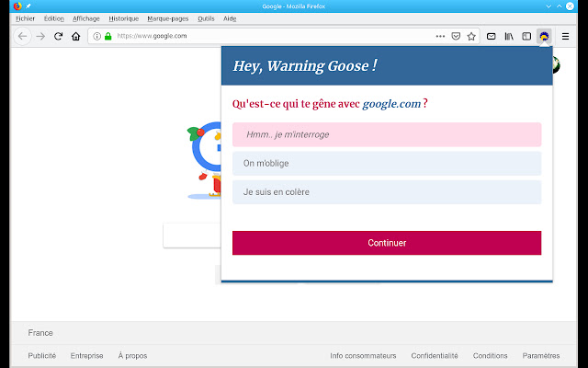Open the Conditions footer link
Viewport: 588px width, 368px height.
490,356
